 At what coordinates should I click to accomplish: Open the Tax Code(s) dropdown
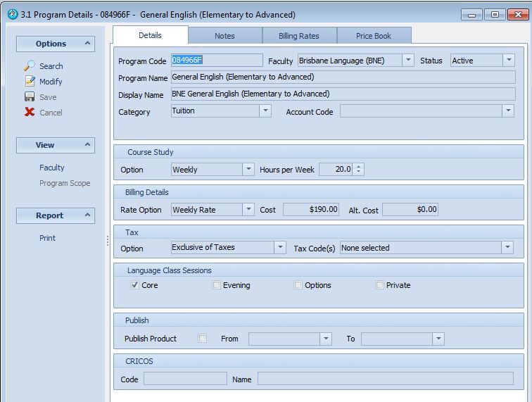coord(507,248)
